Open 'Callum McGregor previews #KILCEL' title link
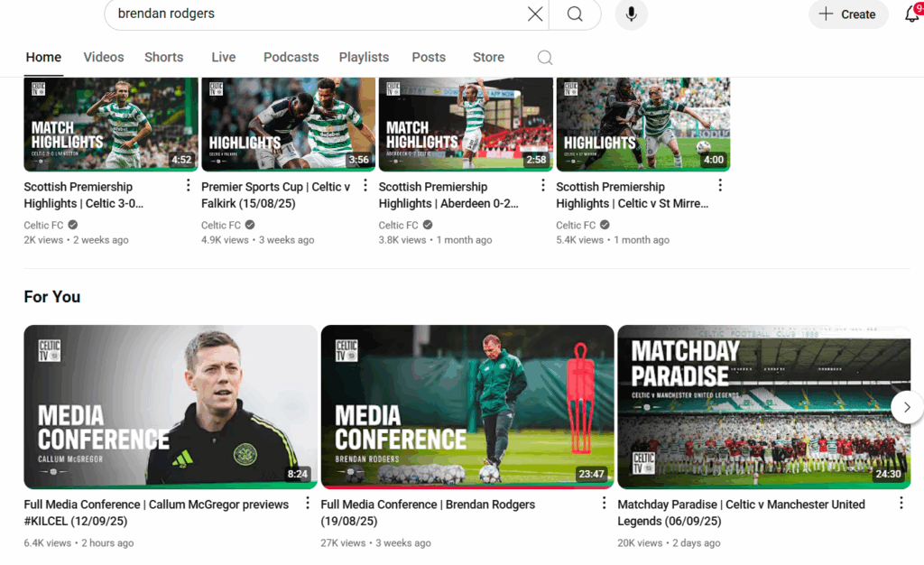Image resolution: width=924 pixels, height=565 pixels. pyautogui.click(x=156, y=513)
